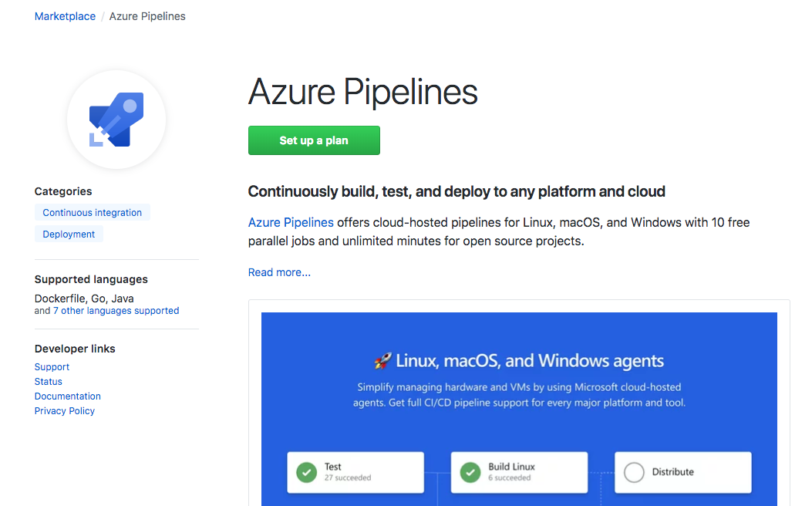Open the Marketplace breadcrumb link
812x506 pixels.
coord(65,16)
